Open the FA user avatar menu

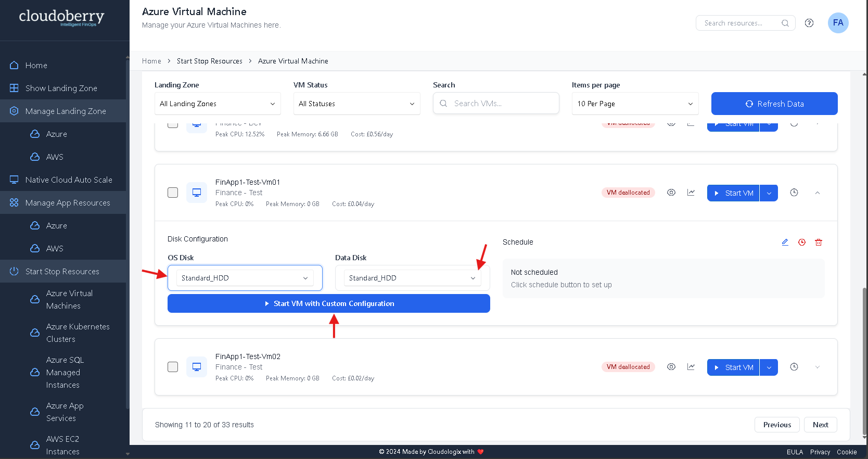[838, 23]
